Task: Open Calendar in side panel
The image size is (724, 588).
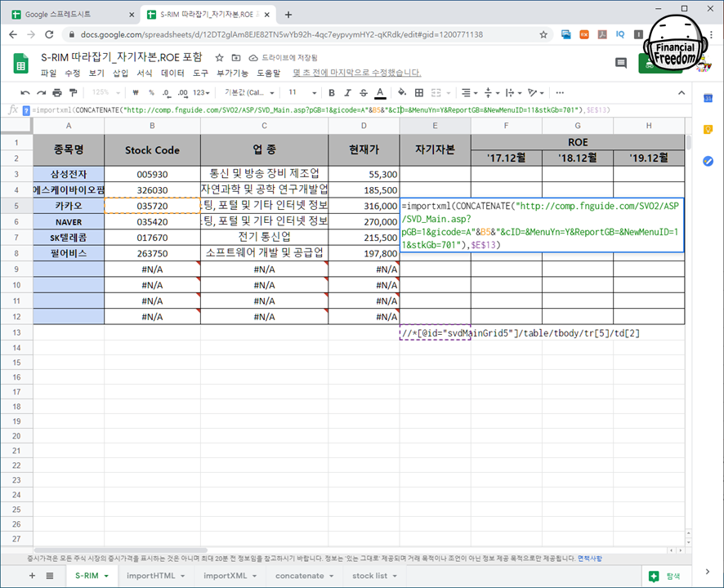Action: 708,98
